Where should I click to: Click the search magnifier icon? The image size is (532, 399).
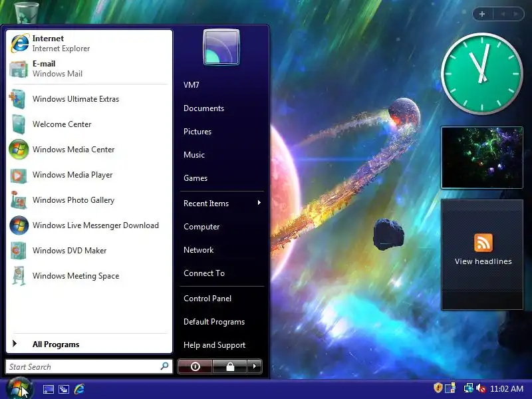point(164,366)
